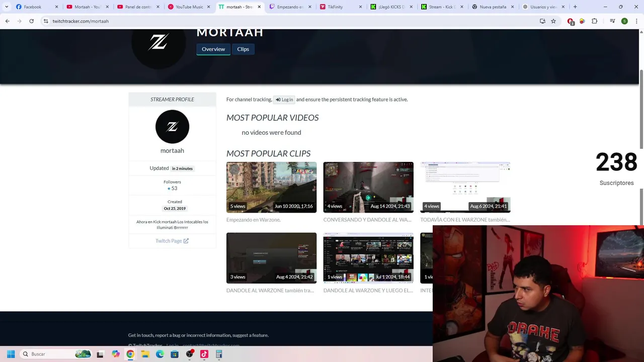
Task: Click the mortaah username text
Action: 172,150
